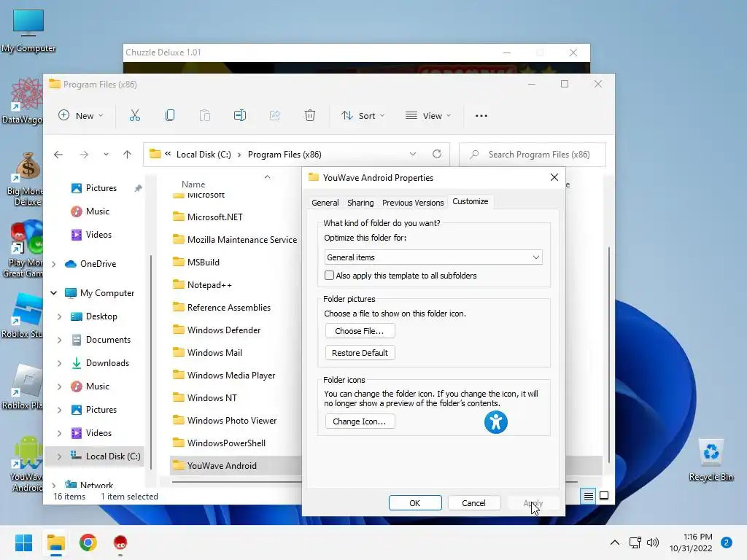747x560 pixels.
Task: Refresh the Program Files (x86) view
Action: (436, 154)
